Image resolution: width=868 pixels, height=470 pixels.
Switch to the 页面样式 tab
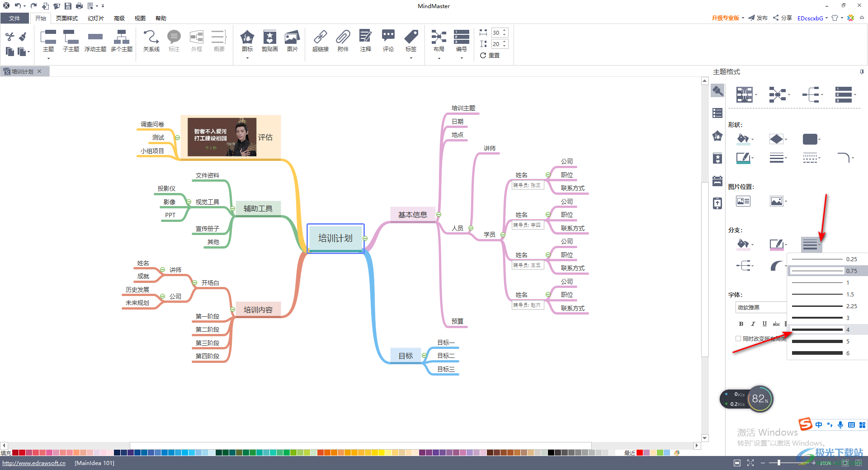(x=67, y=18)
